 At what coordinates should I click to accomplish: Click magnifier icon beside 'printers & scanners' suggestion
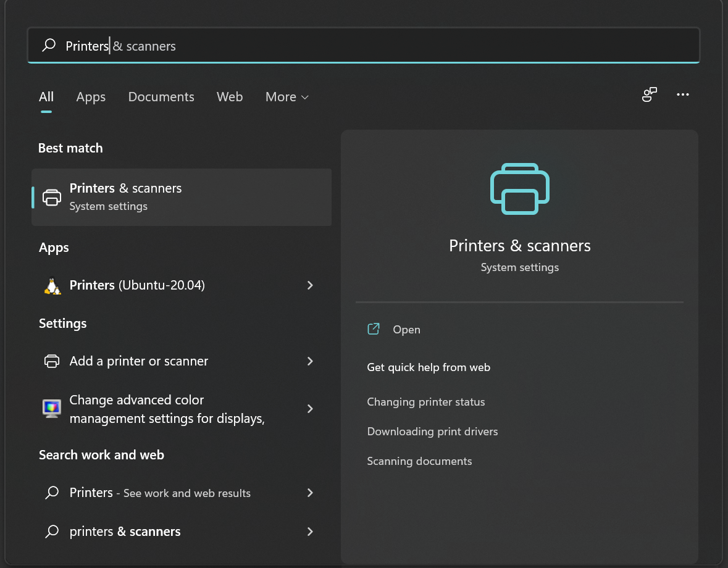tap(52, 532)
